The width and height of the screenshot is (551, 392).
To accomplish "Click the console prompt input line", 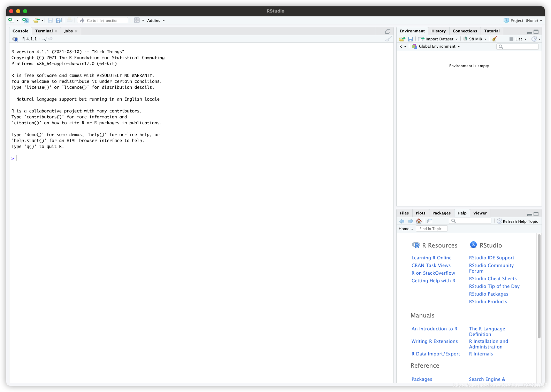I will pyautogui.click(x=201, y=158).
